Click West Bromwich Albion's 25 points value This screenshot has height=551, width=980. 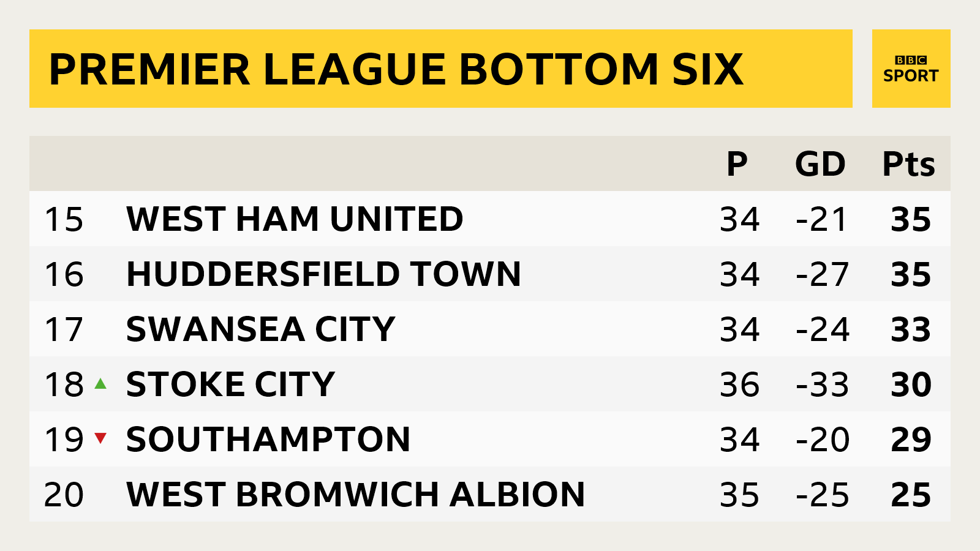click(x=911, y=495)
